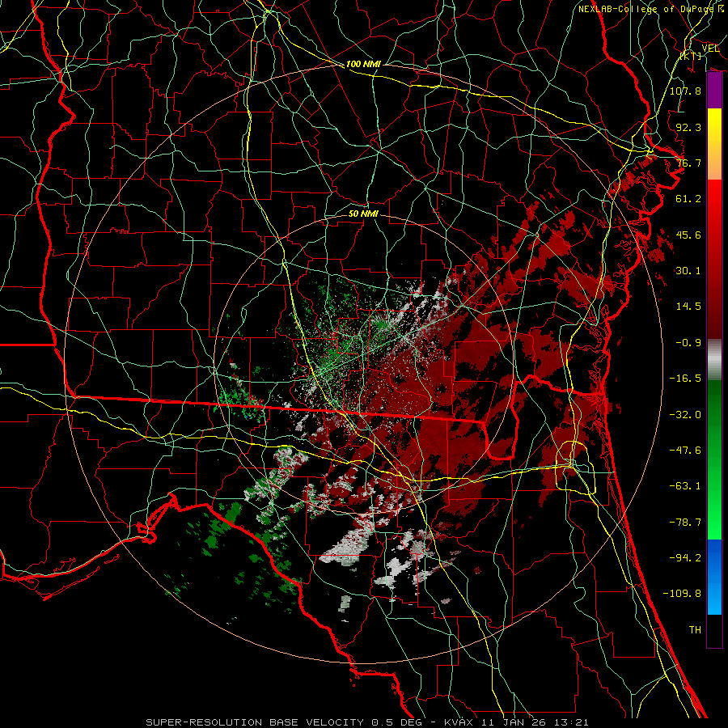728x728 pixels.
Task: Click the -63.1 legend value
Action: click(685, 486)
